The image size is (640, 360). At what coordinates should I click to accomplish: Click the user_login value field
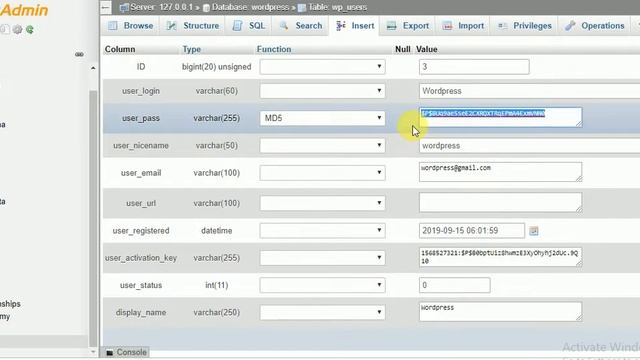(529, 91)
